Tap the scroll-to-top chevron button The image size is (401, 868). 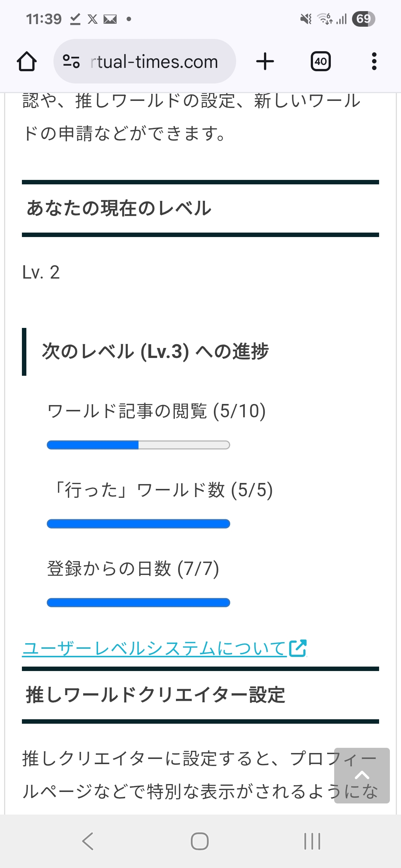[362, 775]
